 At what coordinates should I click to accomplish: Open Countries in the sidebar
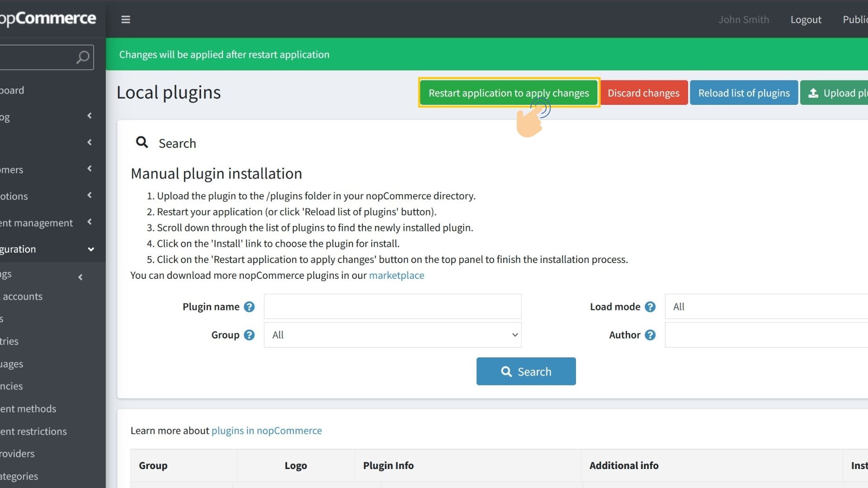coord(9,341)
